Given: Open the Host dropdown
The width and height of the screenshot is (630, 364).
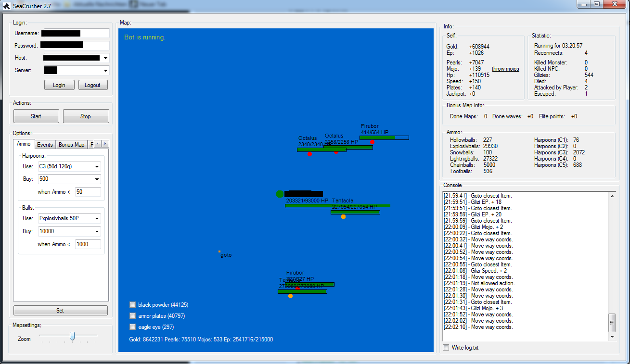Looking at the screenshot, I should point(105,58).
